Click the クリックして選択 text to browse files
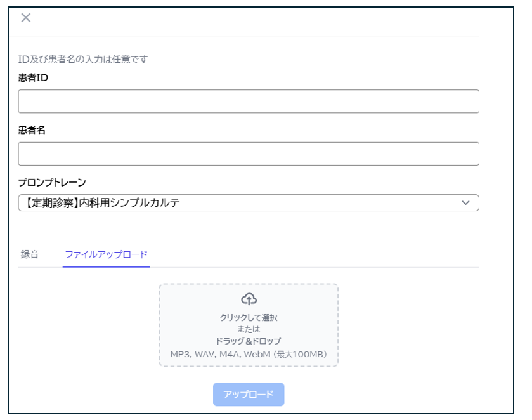Image resolution: width=532 pixels, height=420 pixels. pyautogui.click(x=249, y=317)
